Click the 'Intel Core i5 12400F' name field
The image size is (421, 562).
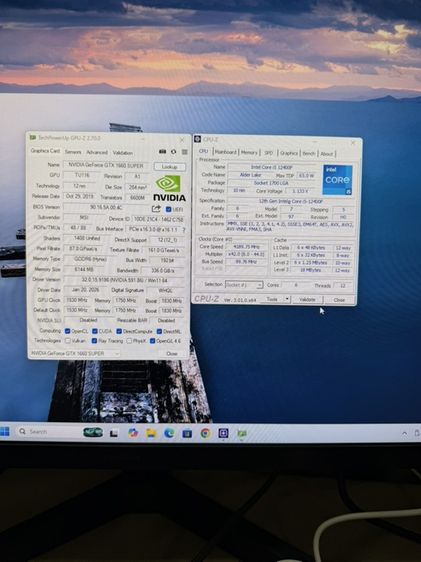[273, 167]
